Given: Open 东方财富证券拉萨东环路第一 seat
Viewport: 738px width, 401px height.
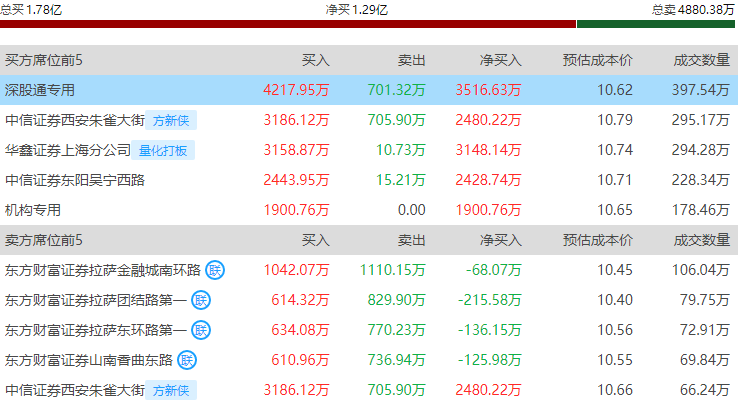Looking at the screenshot, I should [x=96, y=330].
